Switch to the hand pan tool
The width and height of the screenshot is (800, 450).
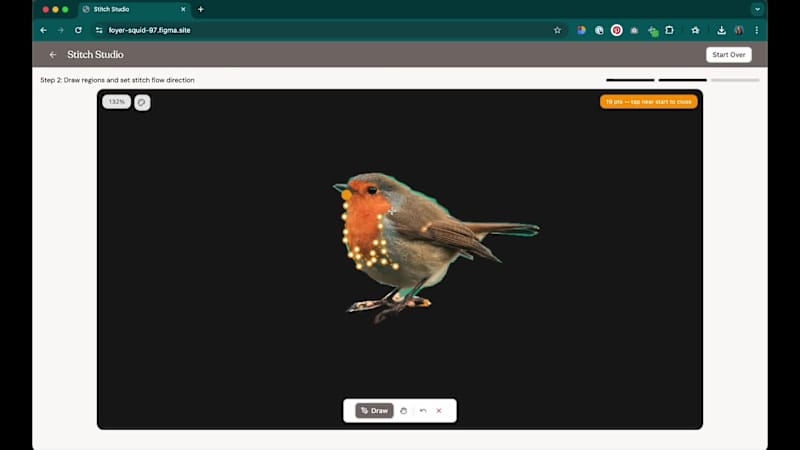click(x=404, y=411)
